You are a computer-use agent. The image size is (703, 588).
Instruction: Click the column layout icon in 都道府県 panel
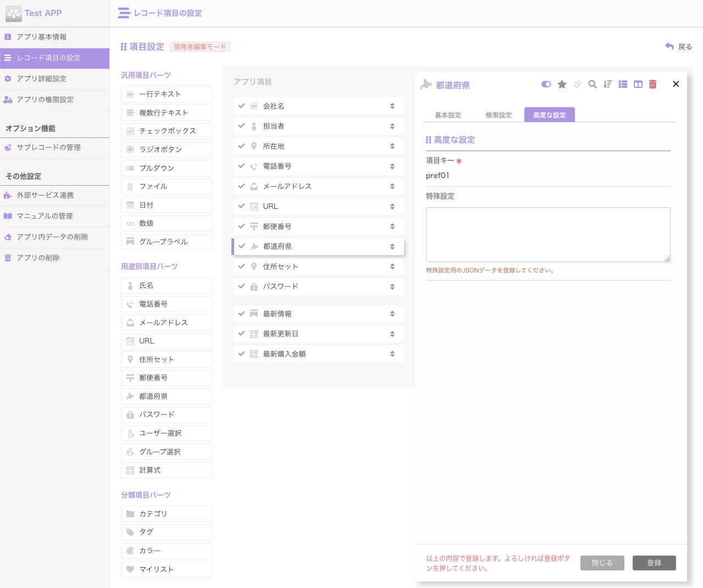pos(638,84)
